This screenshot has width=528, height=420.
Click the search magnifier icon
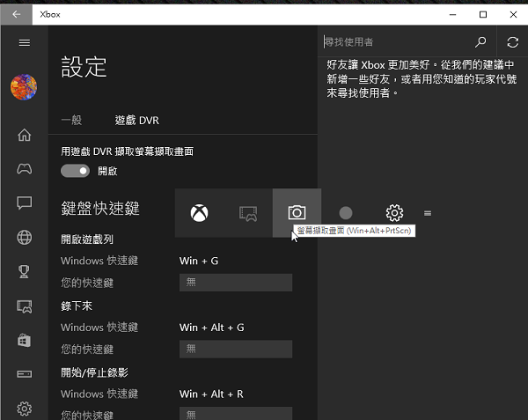pyautogui.click(x=480, y=42)
